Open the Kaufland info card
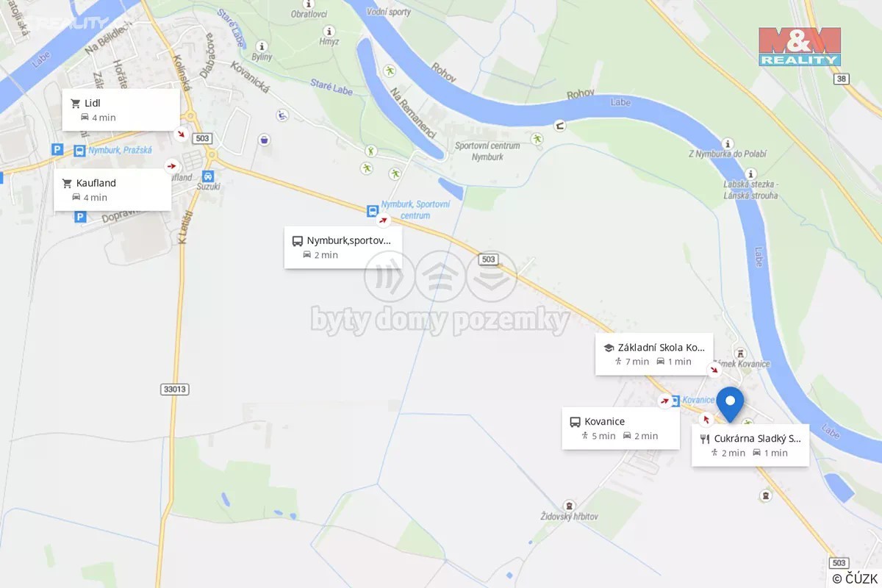This screenshot has width=882, height=588. click(112, 190)
